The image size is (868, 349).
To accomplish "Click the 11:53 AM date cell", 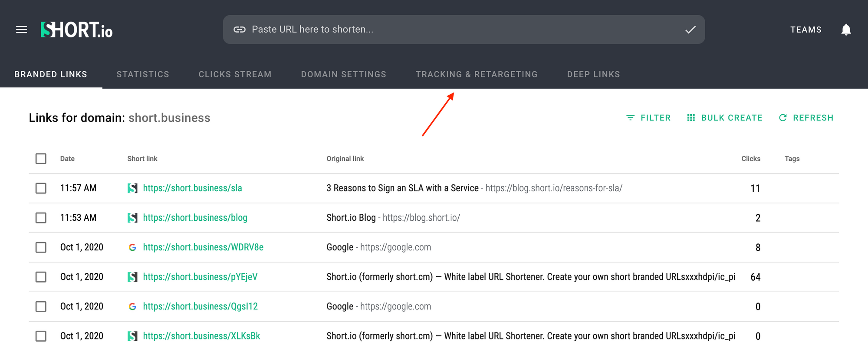I will pyautogui.click(x=78, y=218).
